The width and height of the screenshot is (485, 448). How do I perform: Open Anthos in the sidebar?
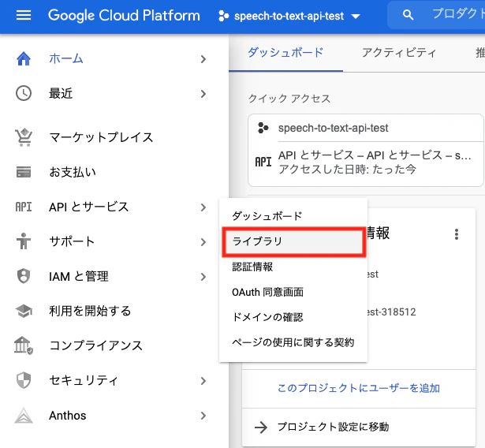point(68,416)
